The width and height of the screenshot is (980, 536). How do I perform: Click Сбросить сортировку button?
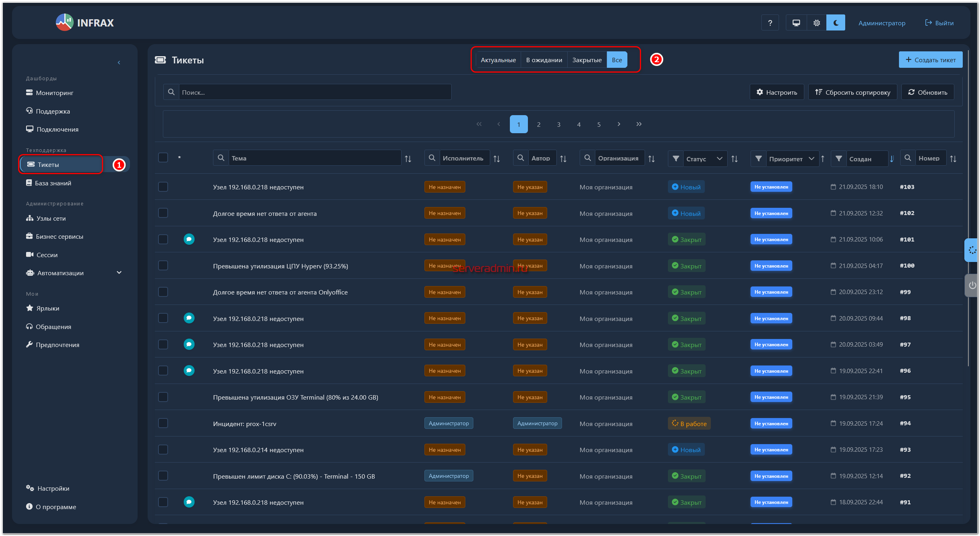852,92
